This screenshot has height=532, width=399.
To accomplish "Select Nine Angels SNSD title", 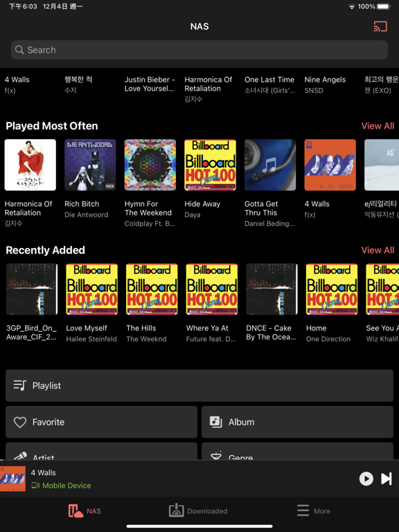I will coord(325,80).
